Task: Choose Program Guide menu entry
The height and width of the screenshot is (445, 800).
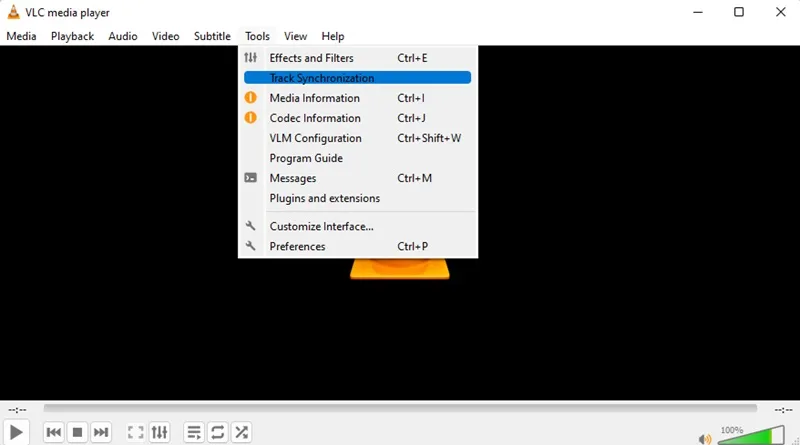Action: 357,158
